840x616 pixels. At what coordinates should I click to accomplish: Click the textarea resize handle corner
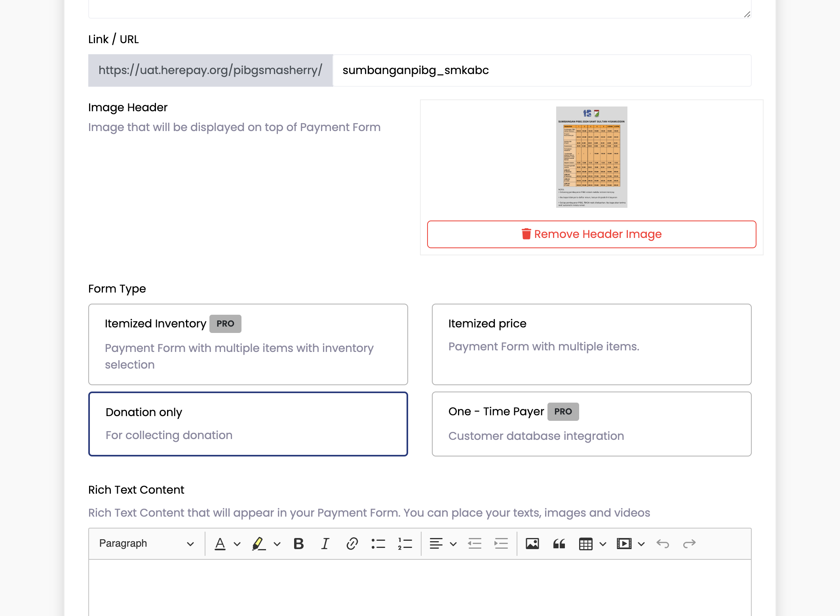(747, 14)
